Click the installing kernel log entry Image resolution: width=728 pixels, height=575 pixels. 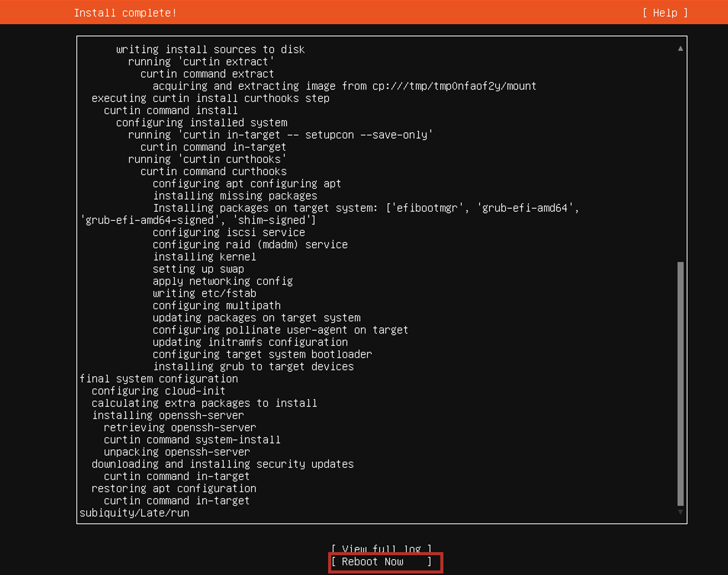click(x=204, y=257)
